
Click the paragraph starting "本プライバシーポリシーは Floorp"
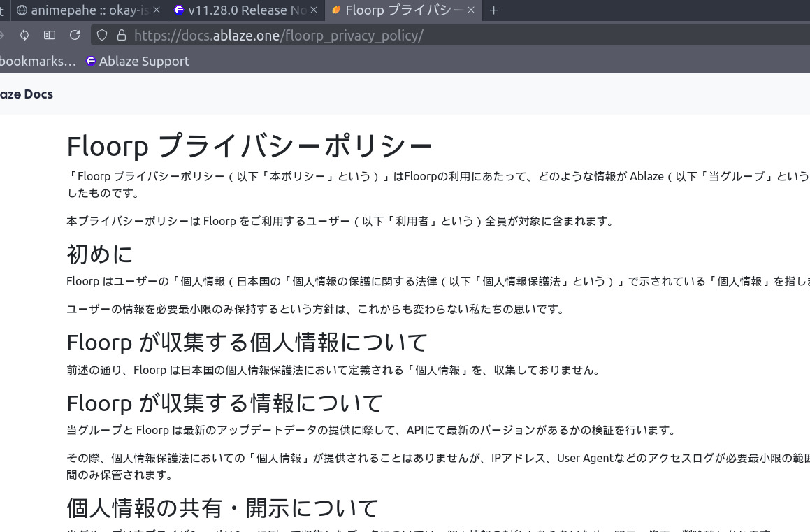point(340,221)
